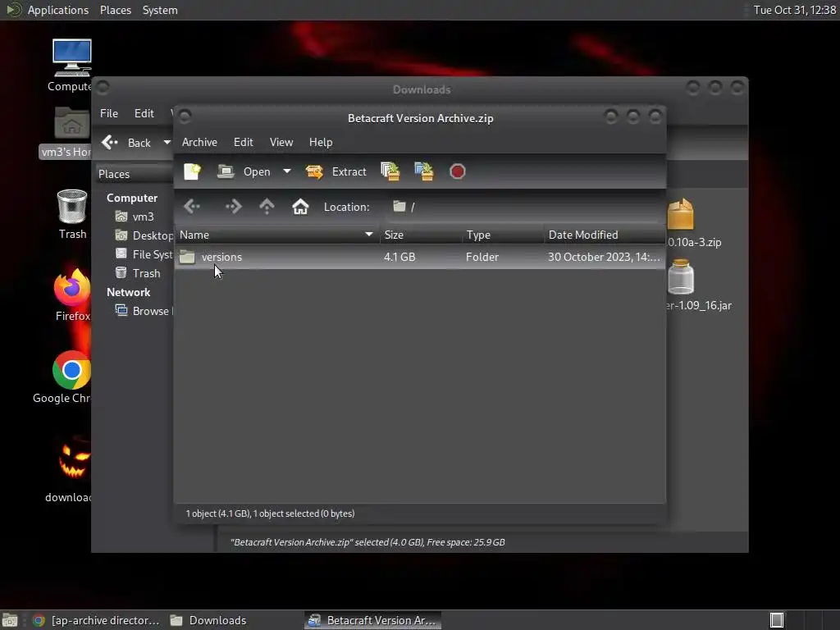Image resolution: width=840 pixels, height=630 pixels.
Task: Launch Google Chrome from desktop
Action: (63, 377)
